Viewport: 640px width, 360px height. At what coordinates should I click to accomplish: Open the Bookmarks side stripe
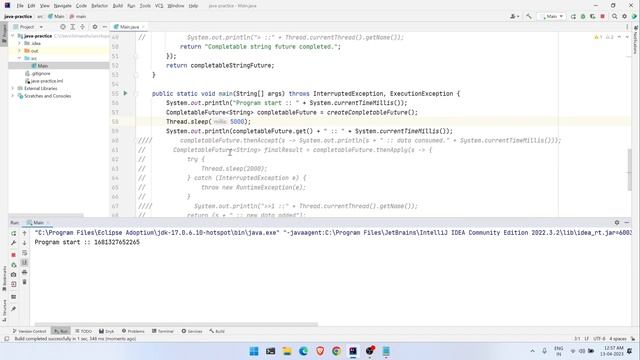[4, 278]
